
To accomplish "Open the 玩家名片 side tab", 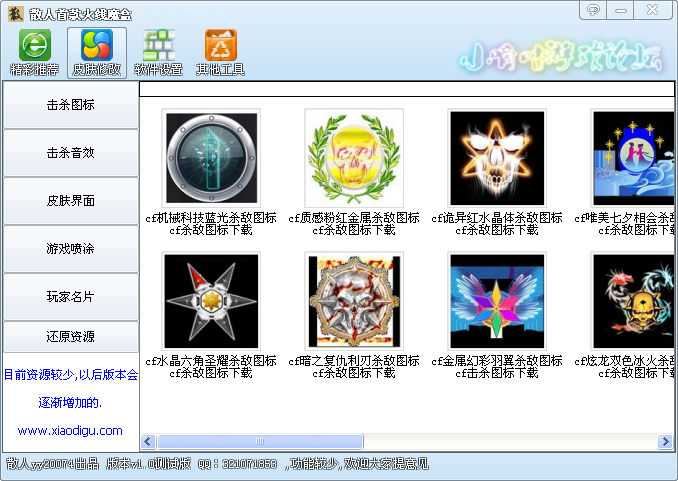I will 71,297.
